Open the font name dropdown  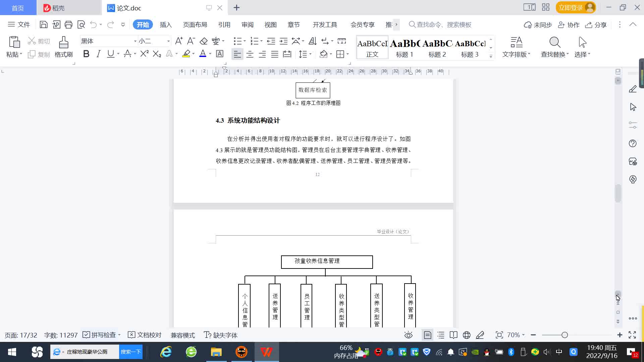click(x=135, y=41)
